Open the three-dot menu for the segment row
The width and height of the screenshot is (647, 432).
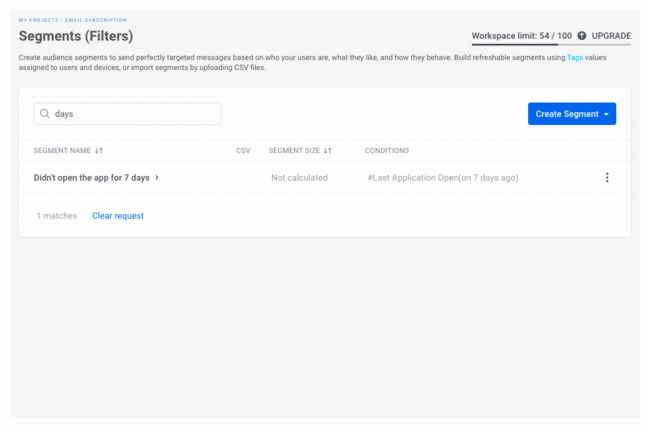click(607, 178)
